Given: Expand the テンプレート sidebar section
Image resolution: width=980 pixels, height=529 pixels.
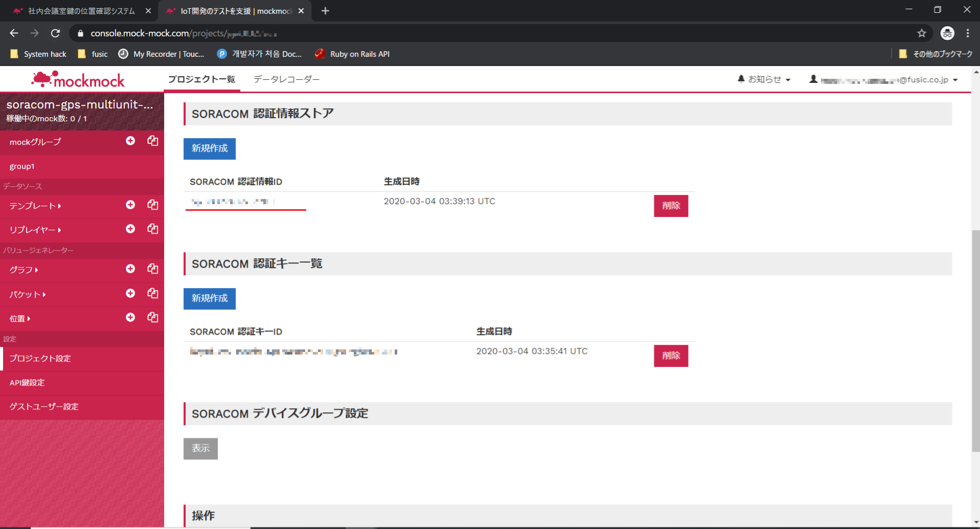Looking at the screenshot, I should pyautogui.click(x=35, y=206).
